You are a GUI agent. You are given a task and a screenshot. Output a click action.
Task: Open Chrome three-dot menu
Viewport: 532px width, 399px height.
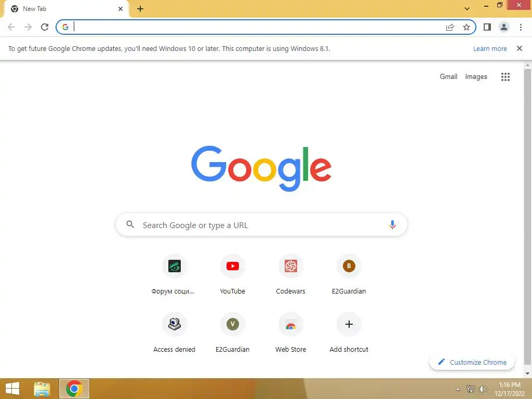click(521, 27)
